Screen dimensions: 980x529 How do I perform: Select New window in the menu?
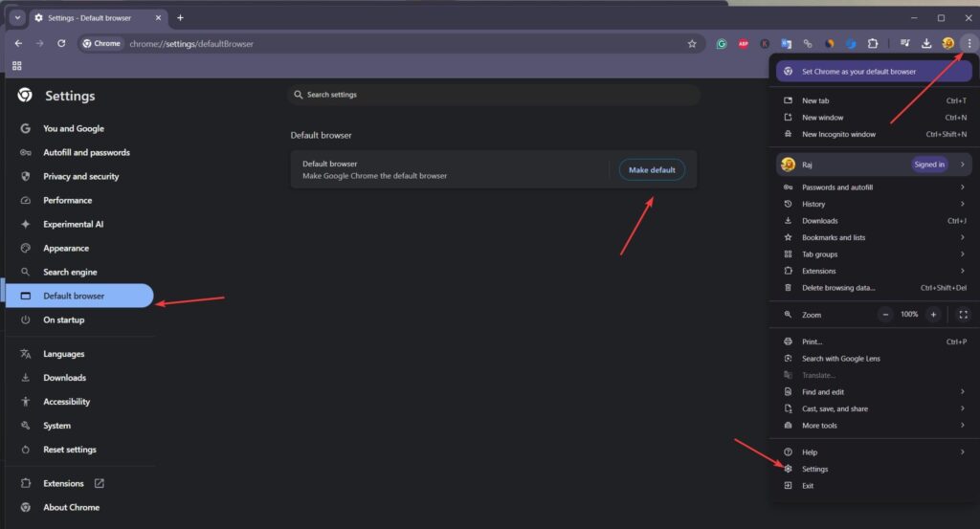[874, 118]
